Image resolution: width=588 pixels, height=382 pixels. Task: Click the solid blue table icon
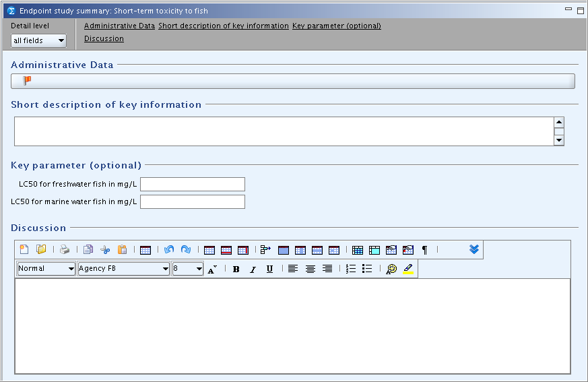284,250
